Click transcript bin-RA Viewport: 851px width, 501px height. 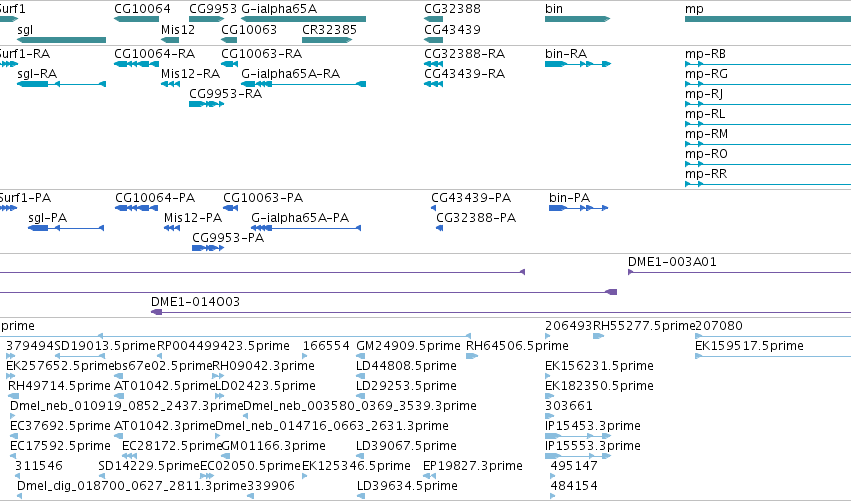tap(578, 64)
